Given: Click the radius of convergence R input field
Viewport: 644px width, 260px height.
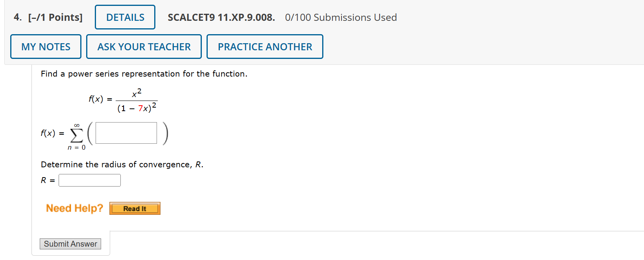Looking at the screenshot, I should 89,180.
